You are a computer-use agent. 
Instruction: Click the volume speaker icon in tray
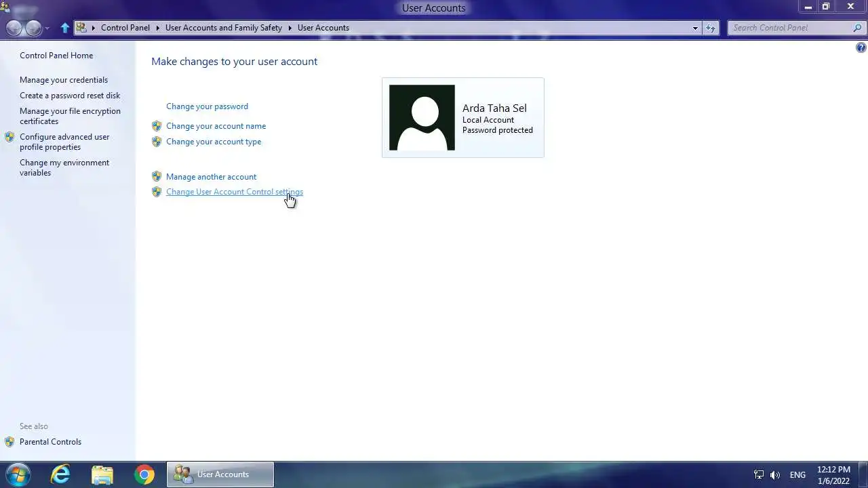click(x=775, y=475)
